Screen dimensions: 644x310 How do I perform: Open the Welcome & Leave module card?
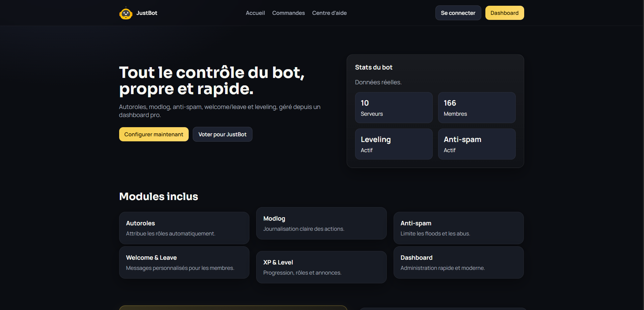click(x=184, y=262)
